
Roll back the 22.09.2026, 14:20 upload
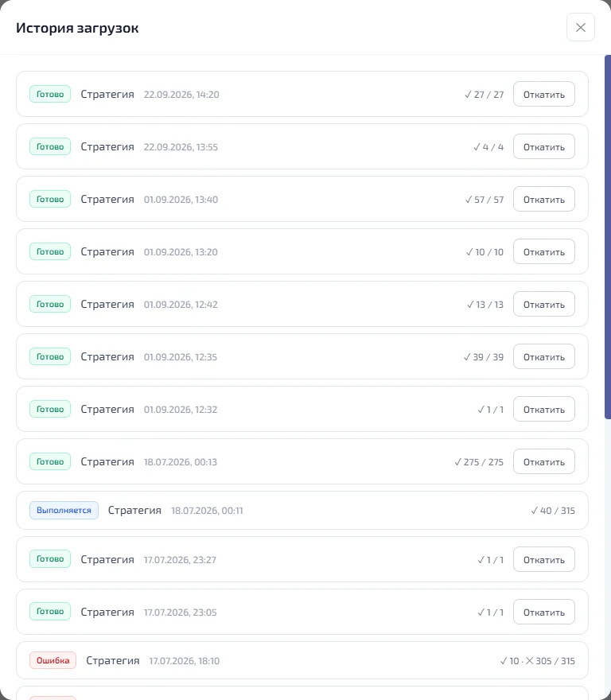pyautogui.click(x=543, y=94)
